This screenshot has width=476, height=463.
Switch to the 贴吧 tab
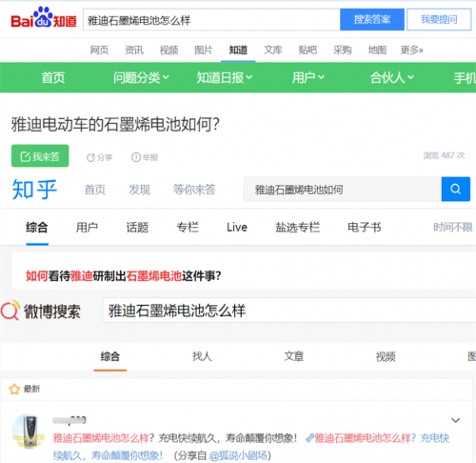[307, 50]
